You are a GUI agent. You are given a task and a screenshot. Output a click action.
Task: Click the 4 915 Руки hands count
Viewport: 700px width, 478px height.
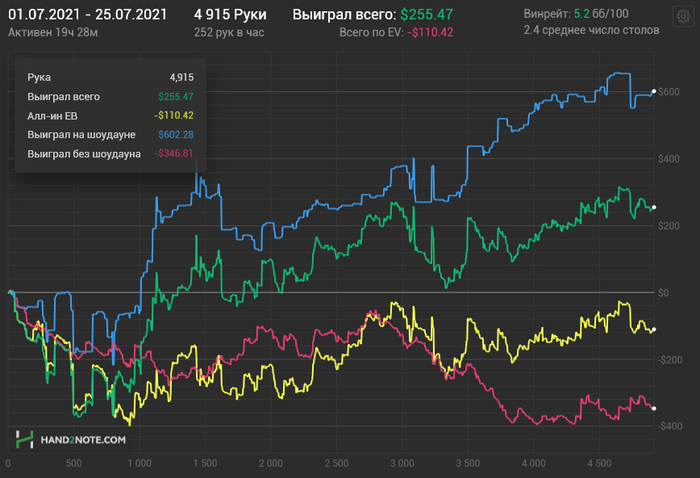pyautogui.click(x=230, y=14)
